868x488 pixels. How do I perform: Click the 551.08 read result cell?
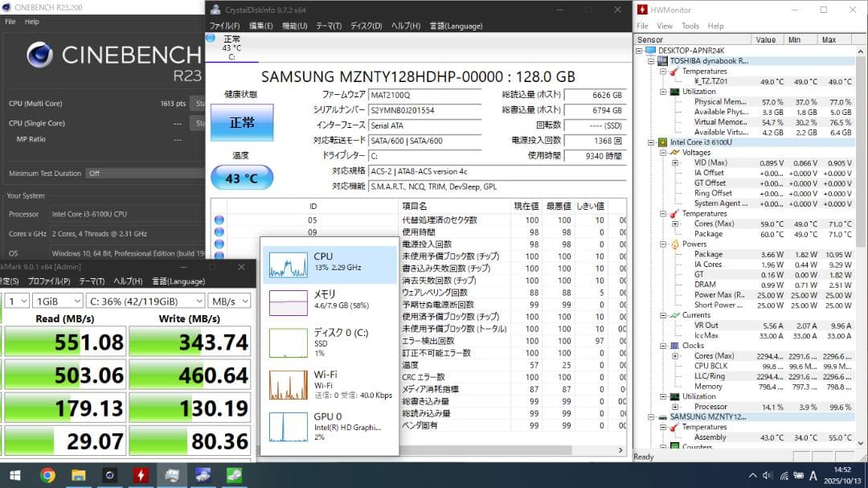pyautogui.click(x=65, y=342)
